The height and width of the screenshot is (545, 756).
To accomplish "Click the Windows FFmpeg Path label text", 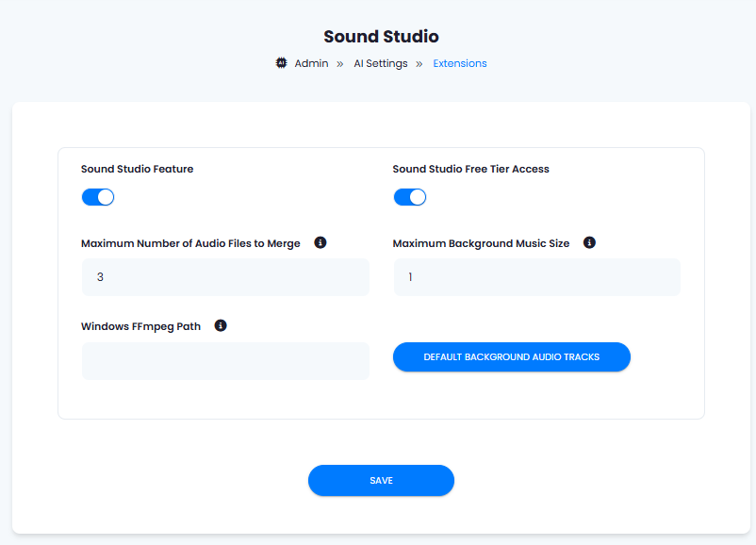I will coord(140,326).
